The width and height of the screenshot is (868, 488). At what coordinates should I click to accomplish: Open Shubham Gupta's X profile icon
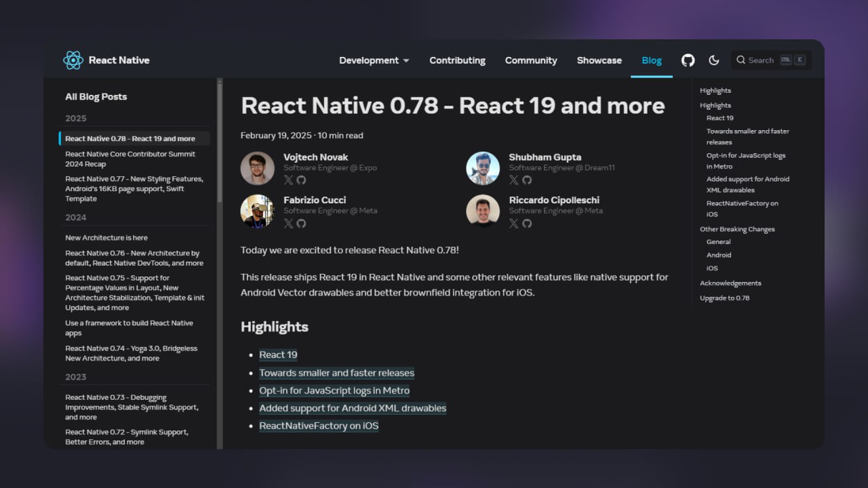[x=513, y=180]
